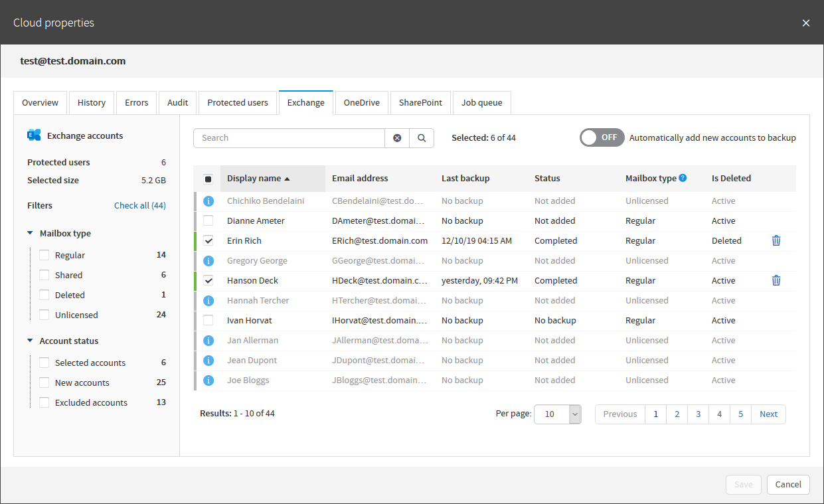The width and height of the screenshot is (824, 504).
Task: Collapse the Mailbox type filter group
Action: [x=30, y=233]
